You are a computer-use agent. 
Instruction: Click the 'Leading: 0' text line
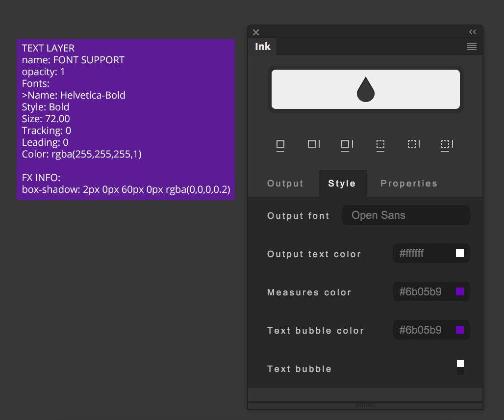45,142
